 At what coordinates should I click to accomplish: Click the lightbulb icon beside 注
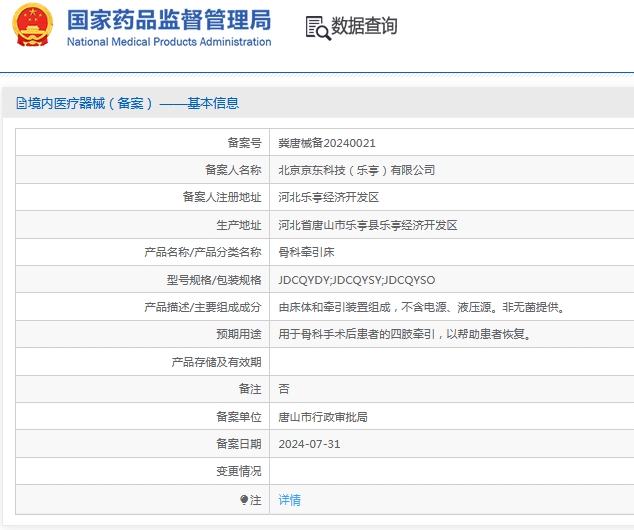[244, 500]
